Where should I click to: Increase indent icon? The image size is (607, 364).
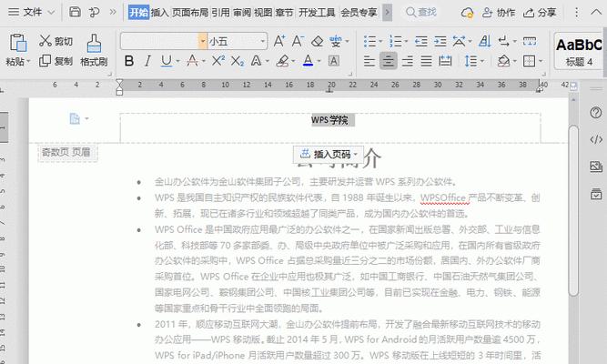[440, 41]
